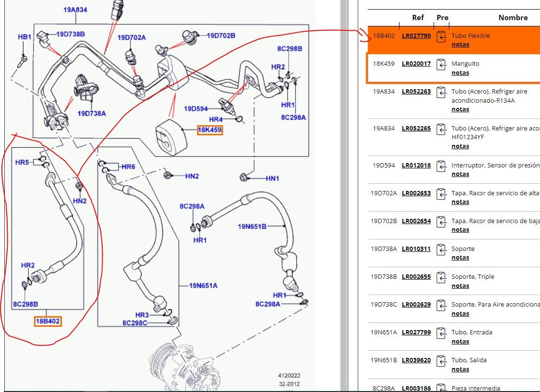Click the Ref column header
540x392 pixels.
click(x=418, y=18)
